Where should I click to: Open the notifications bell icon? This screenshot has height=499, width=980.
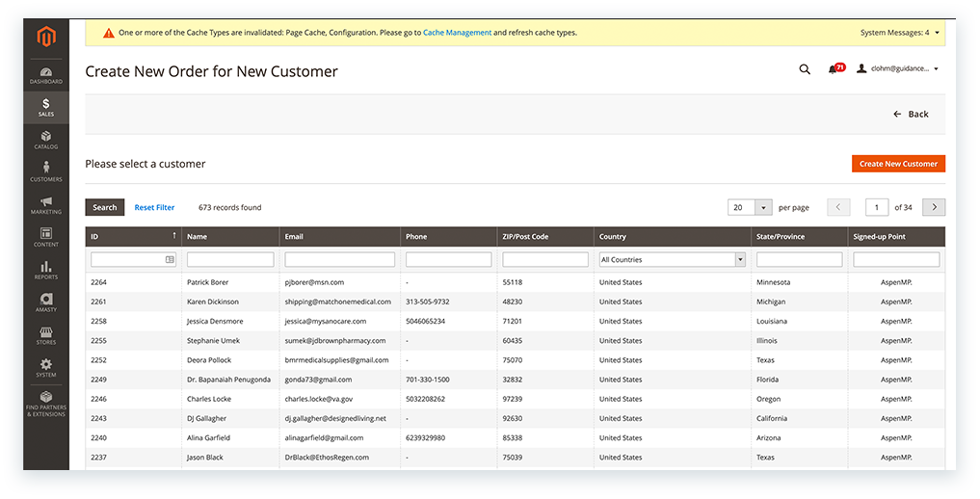coord(834,69)
